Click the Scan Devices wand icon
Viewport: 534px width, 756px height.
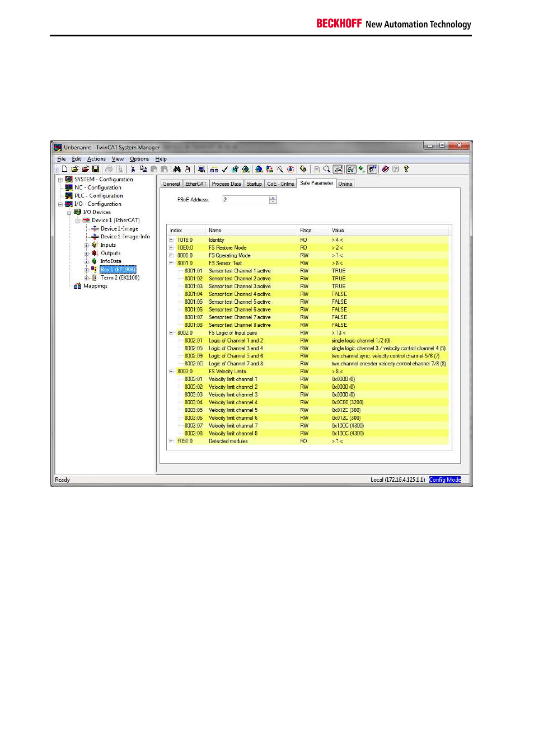click(x=280, y=169)
